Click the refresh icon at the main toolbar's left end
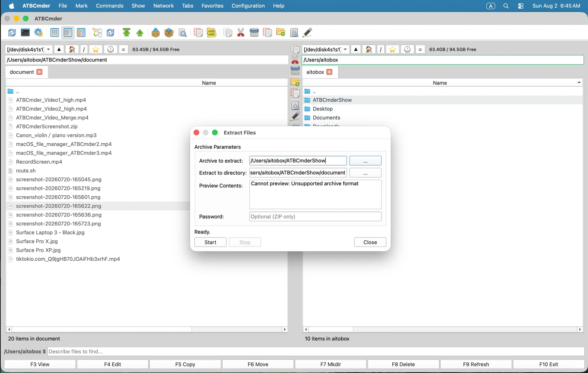The image size is (588, 373). tap(12, 33)
